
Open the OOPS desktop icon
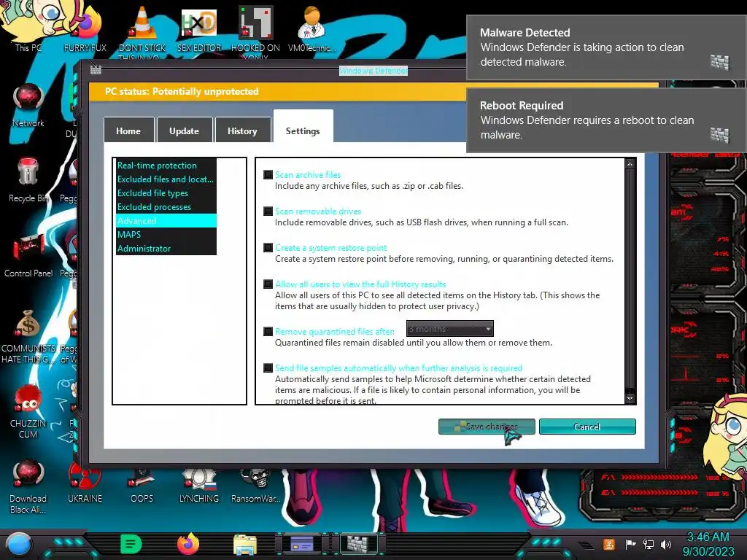coord(142,486)
